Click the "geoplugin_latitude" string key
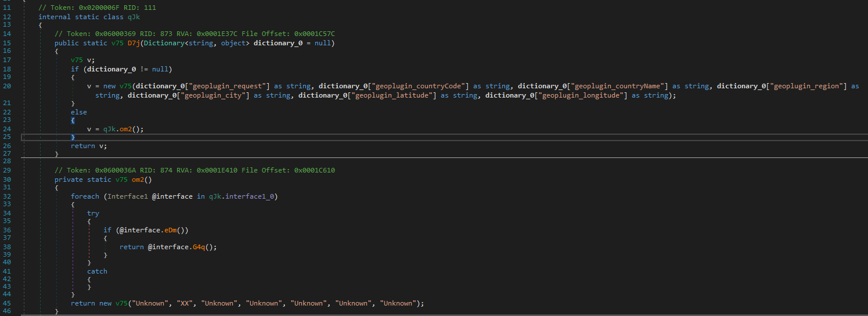 [x=394, y=95]
